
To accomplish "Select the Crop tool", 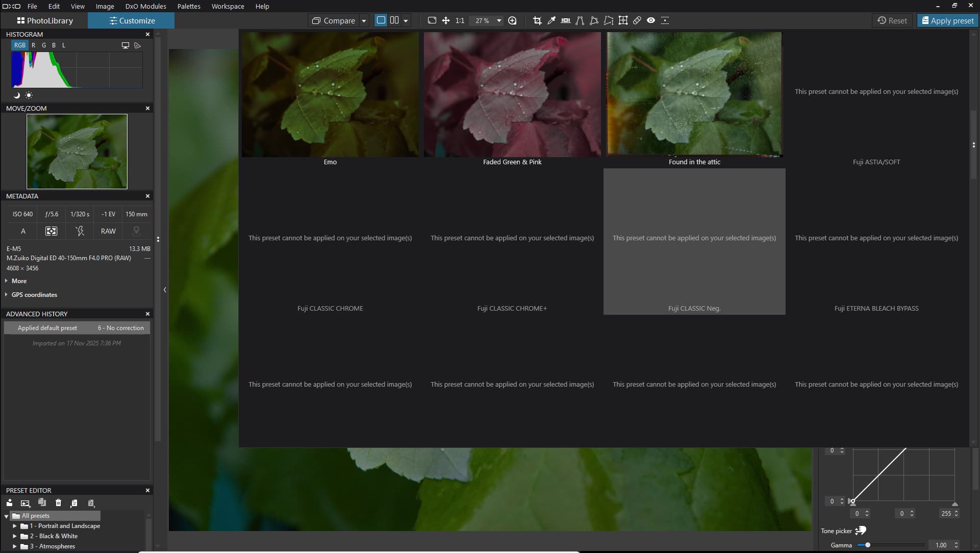I will pyautogui.click(x=537, y=20).
